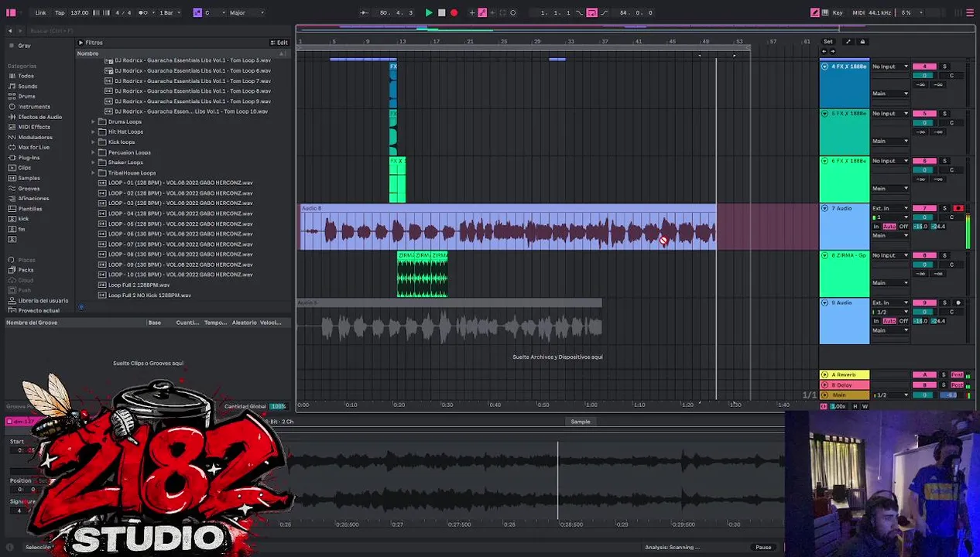The width and height of the screenshot is (980, 557).
Task: Click the pink view toggle icon at top-left
Action: pyautogui.click(x=11, y=12)
